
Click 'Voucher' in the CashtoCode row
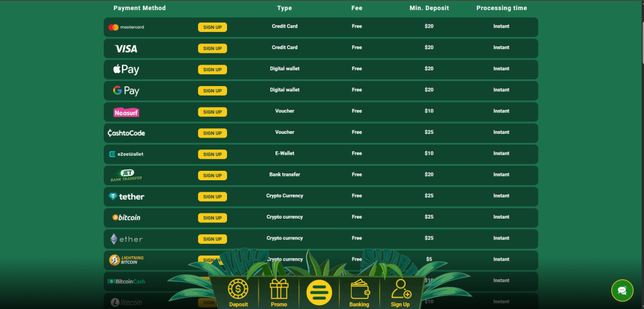[285, 132]
